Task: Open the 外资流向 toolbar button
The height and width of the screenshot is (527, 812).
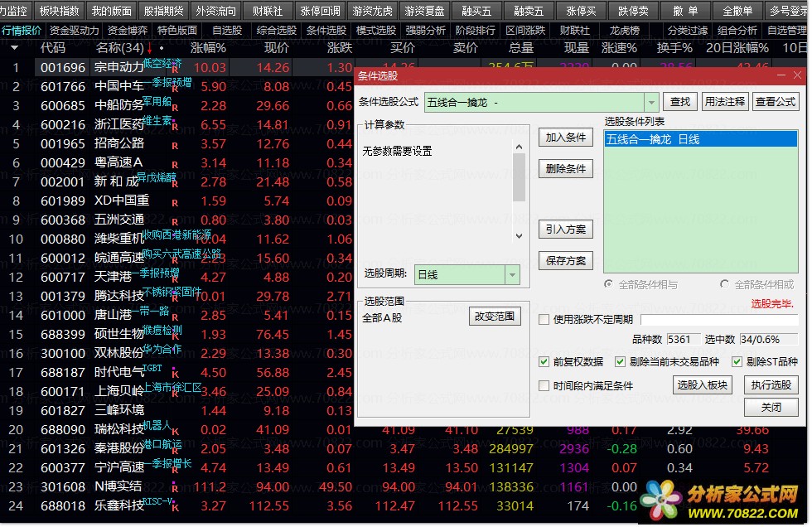Action: point(216,10)
